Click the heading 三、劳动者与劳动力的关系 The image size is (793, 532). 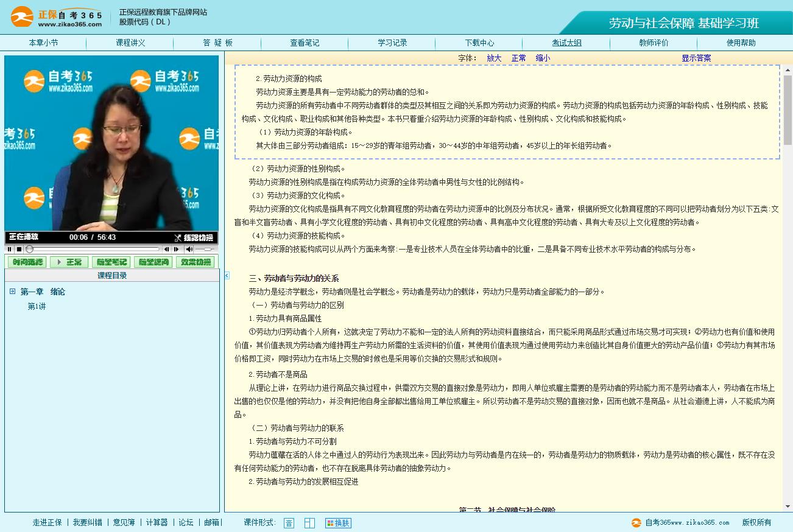coord(294,278)
